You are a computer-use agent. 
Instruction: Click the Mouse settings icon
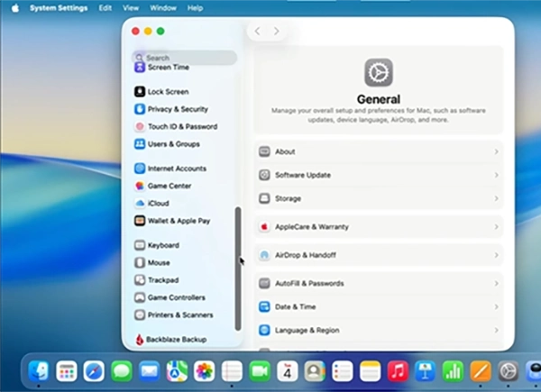click(140, 263)
